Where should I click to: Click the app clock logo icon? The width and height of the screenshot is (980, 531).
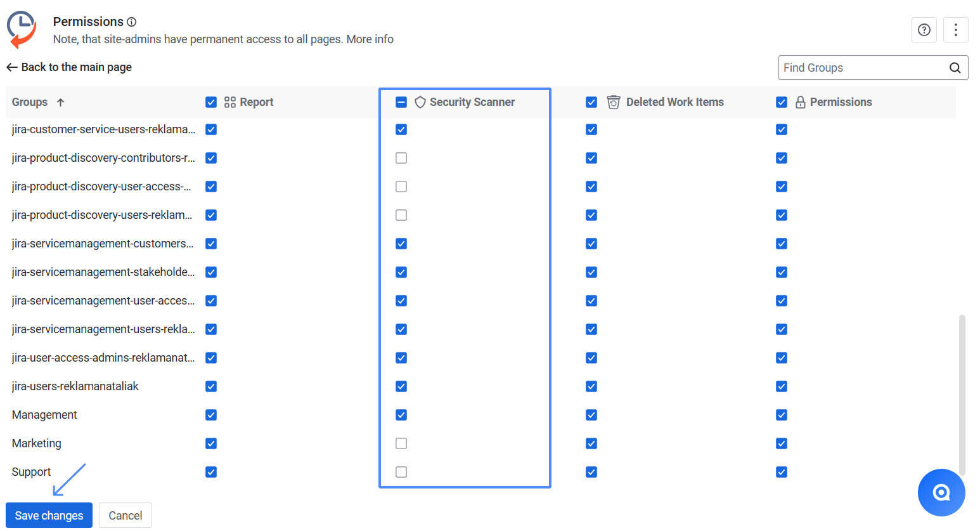(x=22, y=29)
